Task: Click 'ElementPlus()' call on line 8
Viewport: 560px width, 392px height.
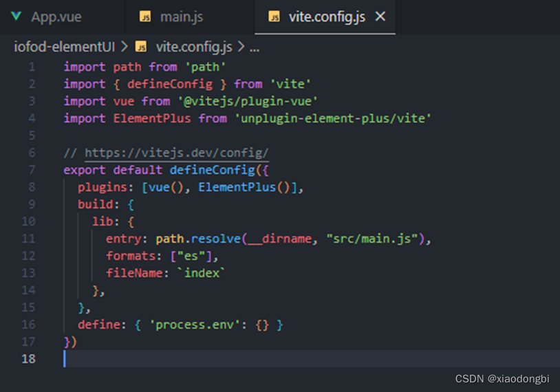Action: click(244, 187)
